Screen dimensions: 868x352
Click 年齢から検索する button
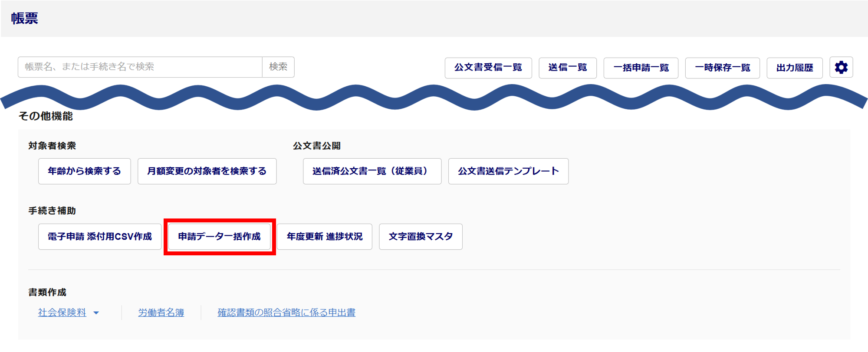click(84, 171)
